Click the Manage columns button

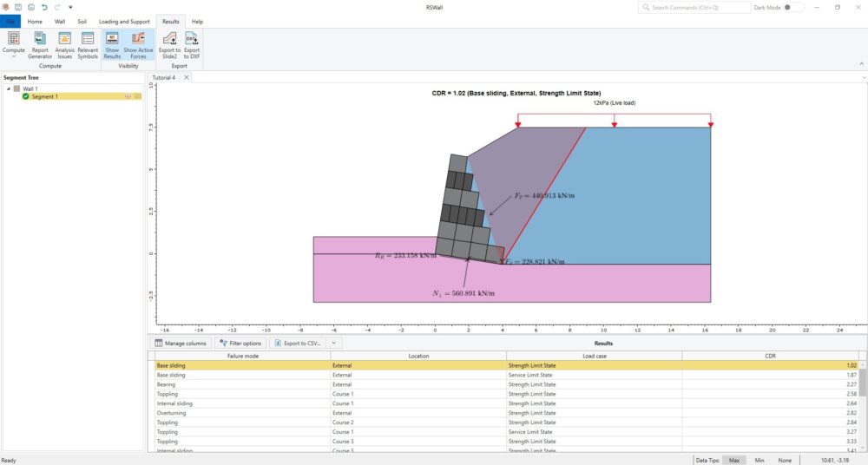(181, 344)
